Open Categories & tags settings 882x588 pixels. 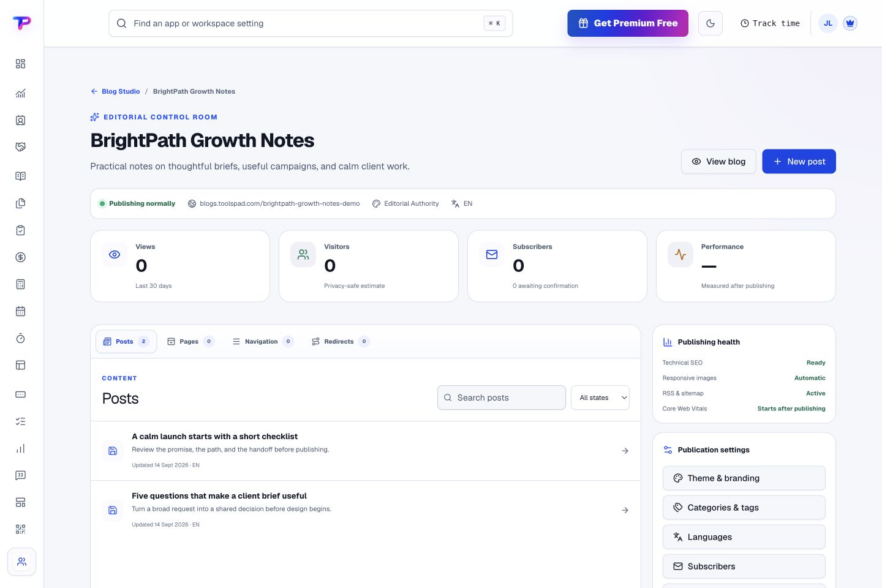[744, 508]
